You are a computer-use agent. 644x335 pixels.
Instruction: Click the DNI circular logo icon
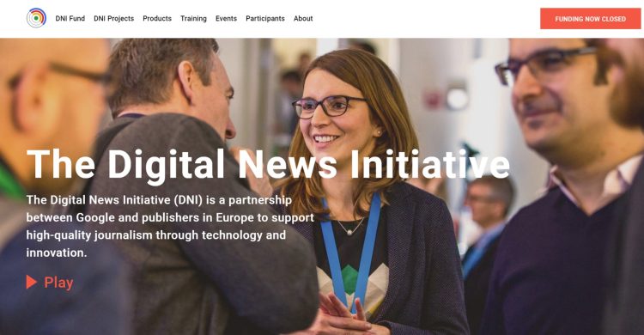36,18
